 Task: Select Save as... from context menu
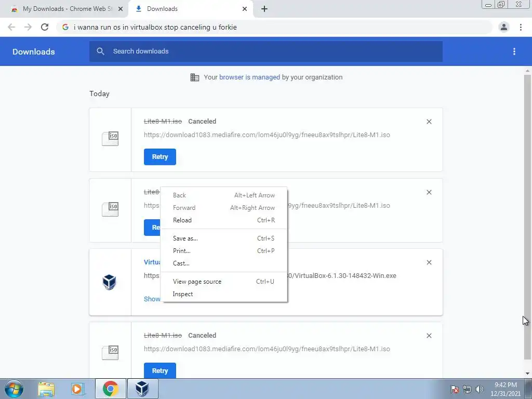[x=224, y=238]
